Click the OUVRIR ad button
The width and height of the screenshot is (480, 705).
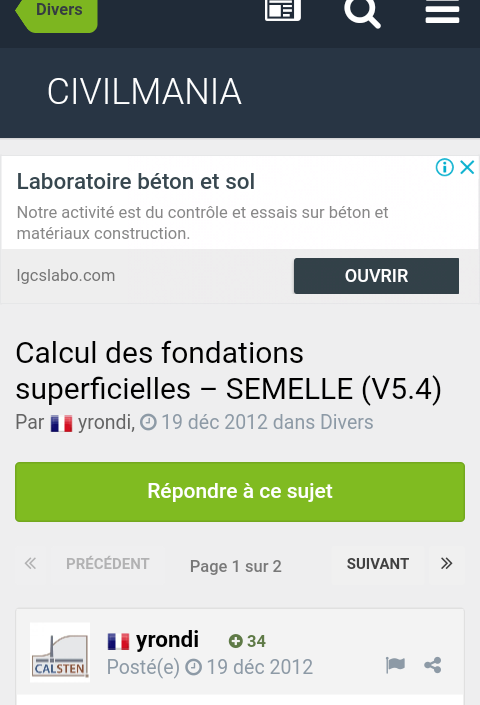[376, 276]
